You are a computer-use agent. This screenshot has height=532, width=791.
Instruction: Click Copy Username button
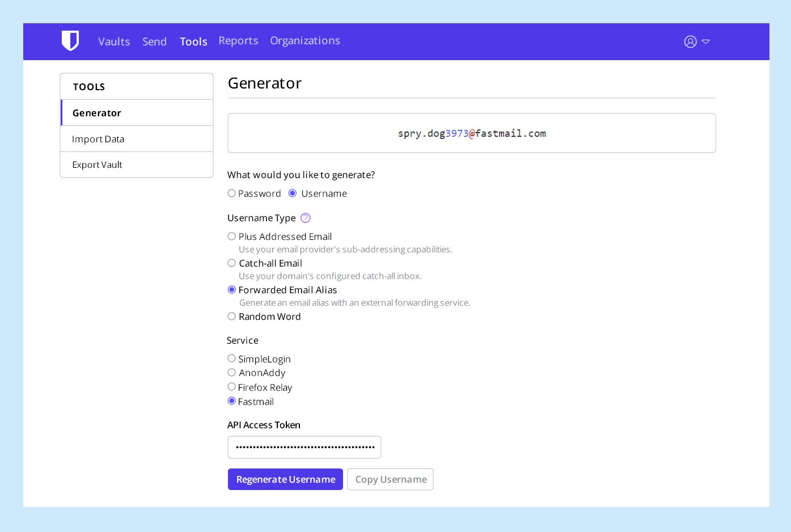[390, 479]
